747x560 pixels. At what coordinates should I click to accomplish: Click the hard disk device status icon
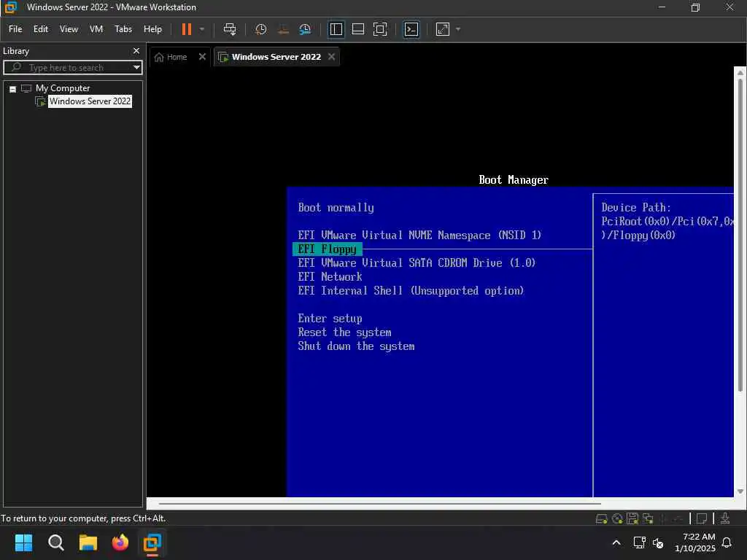click(x=601, y=518)
